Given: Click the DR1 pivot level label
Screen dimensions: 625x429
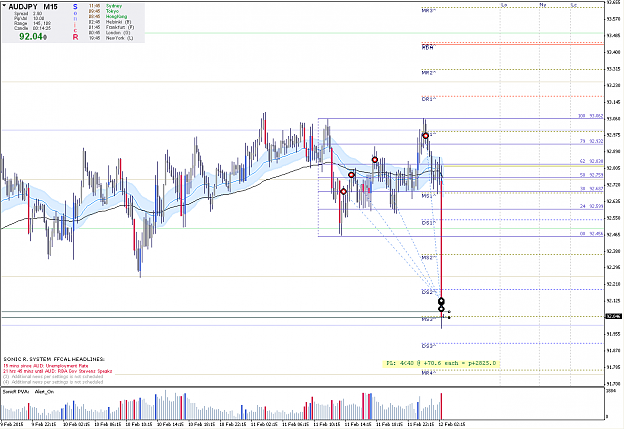Looking at the screenshot, I should click(428, 99).
